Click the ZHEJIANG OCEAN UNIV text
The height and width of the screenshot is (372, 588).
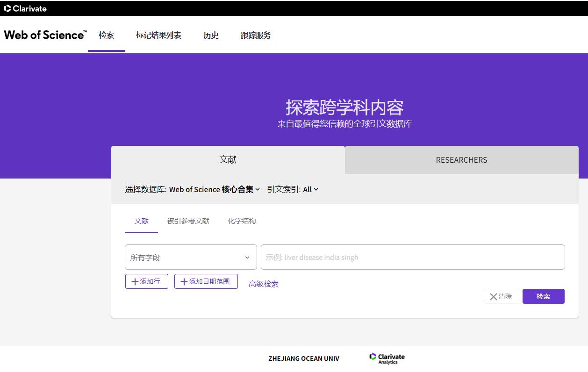pos(304,358)
